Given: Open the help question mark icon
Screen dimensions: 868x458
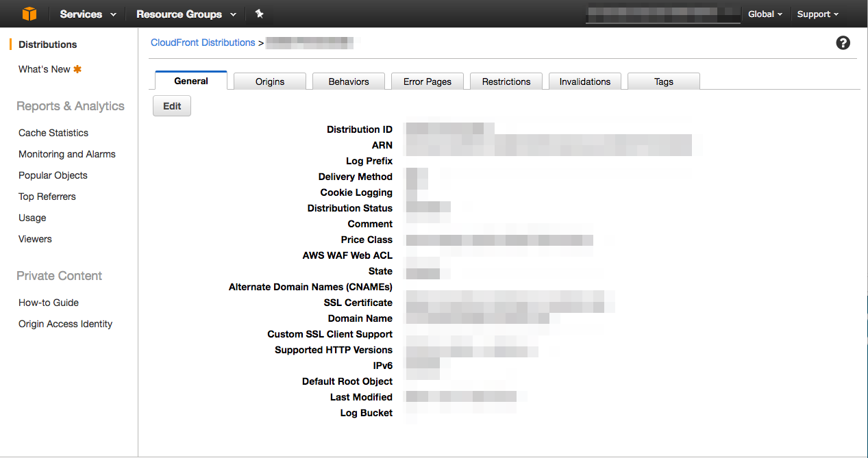Looking at the screenshot, I should pos(843,42).
